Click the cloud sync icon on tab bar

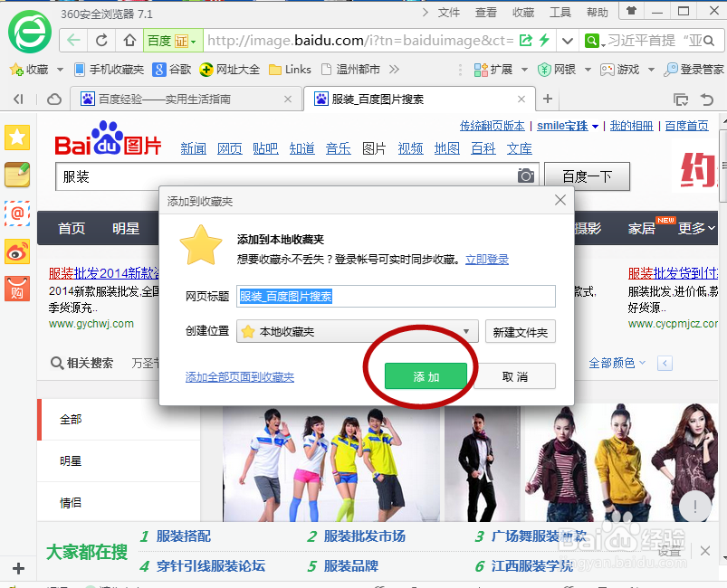tap(54, 100)
